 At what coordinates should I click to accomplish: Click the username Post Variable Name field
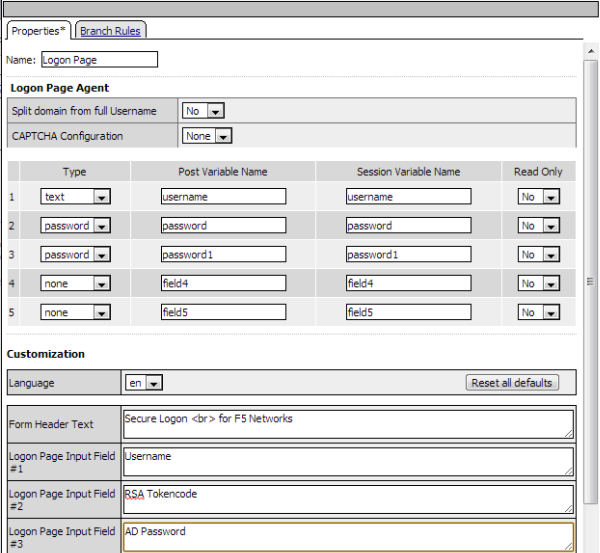coord(223,197)
